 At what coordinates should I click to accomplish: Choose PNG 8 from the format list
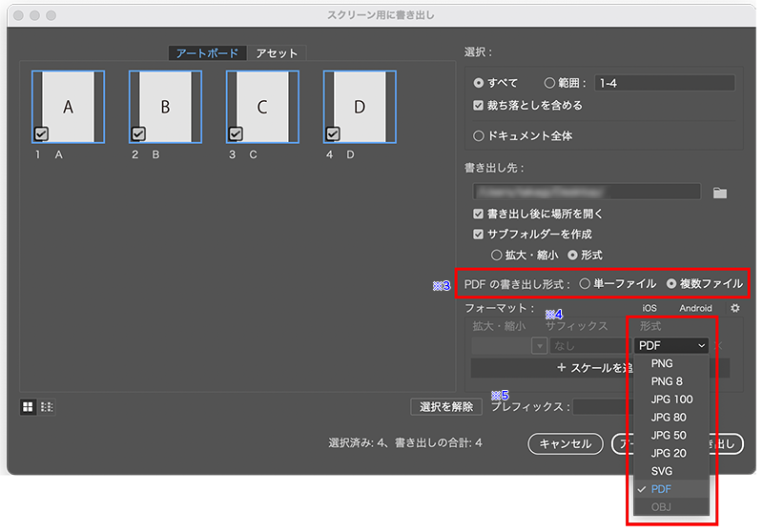point(667,381)
